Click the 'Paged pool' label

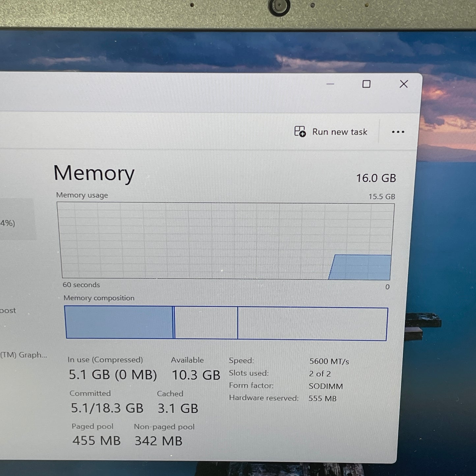(93, 426)
